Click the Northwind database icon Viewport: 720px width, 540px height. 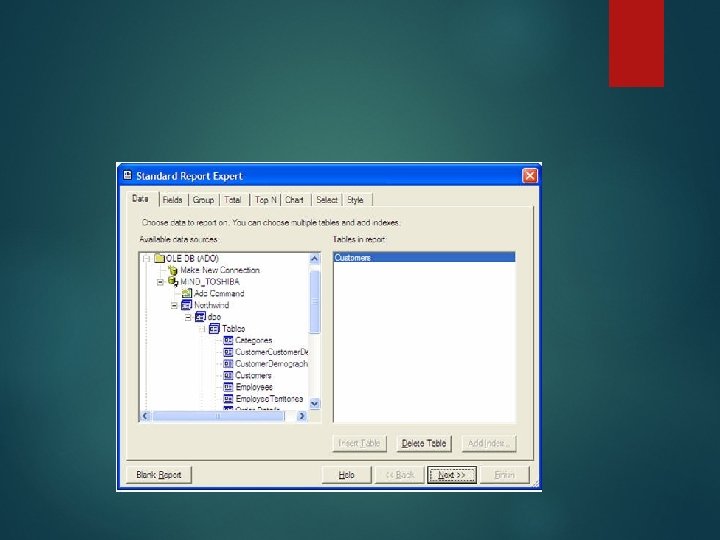click(186, 305)
